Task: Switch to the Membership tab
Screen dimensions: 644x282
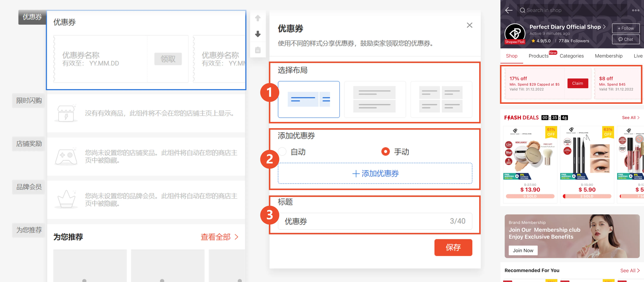Action: coord(608,56)
